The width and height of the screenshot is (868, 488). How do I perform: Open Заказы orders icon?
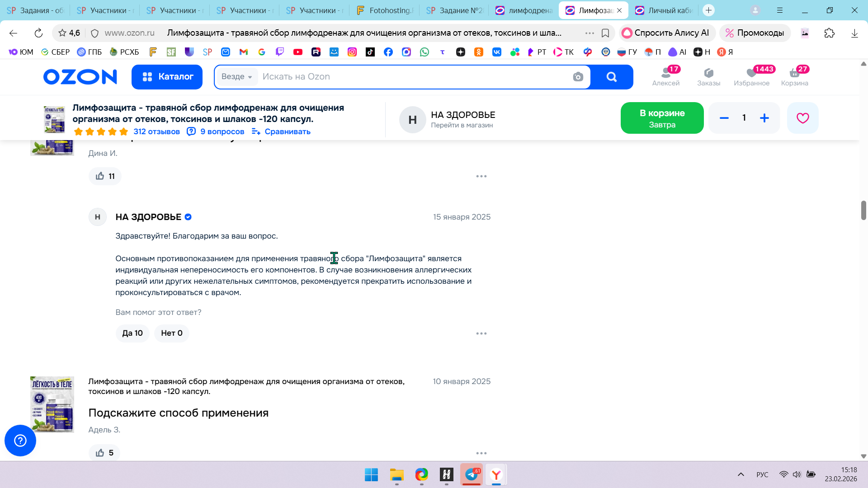(708, 76)
